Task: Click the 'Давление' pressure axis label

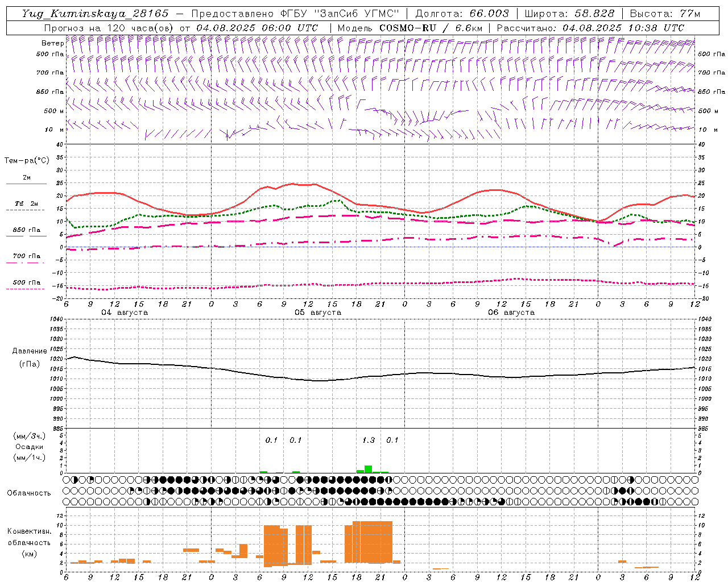Action: point(30,351)
